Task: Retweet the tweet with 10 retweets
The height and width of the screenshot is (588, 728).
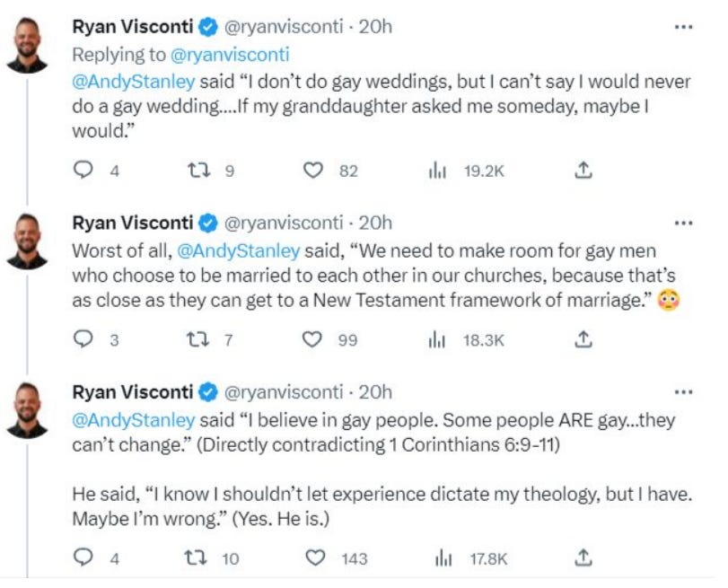Action: [196, 557]
